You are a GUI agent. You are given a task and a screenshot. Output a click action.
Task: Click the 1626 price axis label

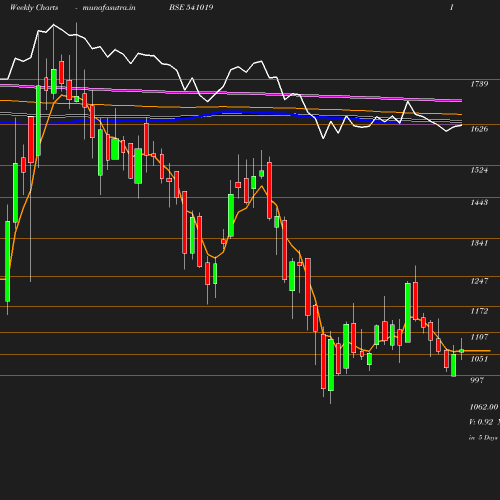pyautogui.click(x=479, y=129)
